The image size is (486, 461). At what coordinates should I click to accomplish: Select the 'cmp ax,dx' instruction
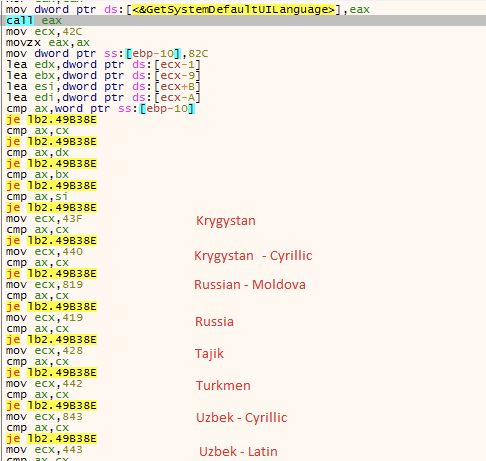point(37,153)
